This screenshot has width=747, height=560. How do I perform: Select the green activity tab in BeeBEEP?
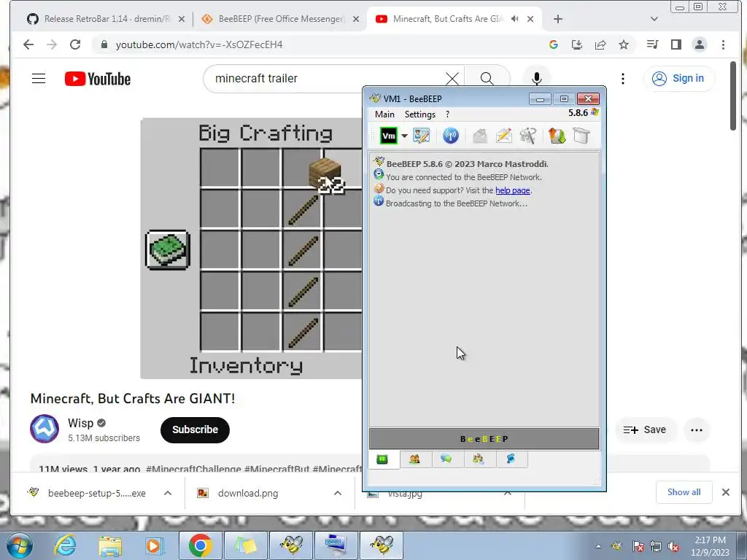click(x=382, y=459)
